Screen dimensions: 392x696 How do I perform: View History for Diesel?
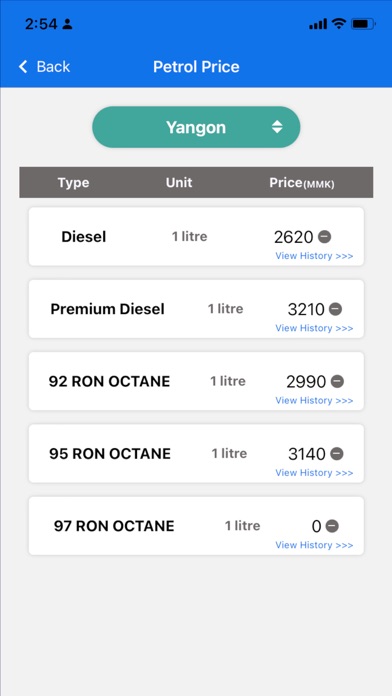(314, 256)
